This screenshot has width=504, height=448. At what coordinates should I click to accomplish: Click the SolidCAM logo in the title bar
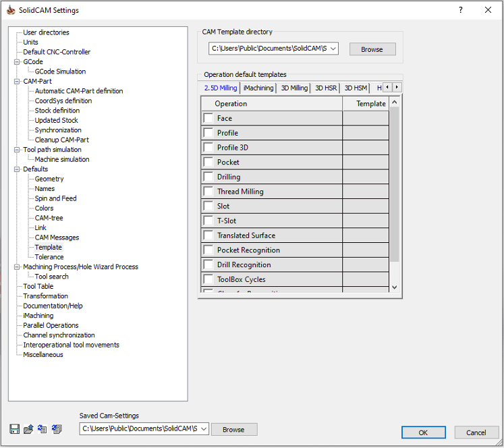tap(11, 10)
